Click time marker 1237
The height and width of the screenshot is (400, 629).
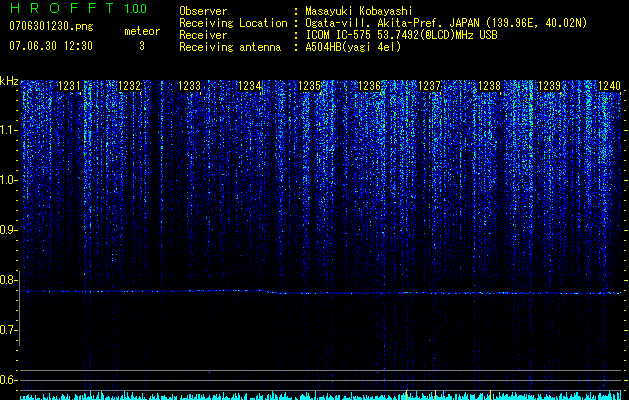coord(429,86)
